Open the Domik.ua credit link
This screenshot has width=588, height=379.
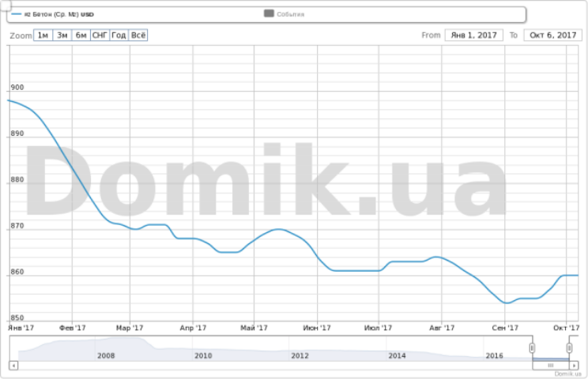567,373
